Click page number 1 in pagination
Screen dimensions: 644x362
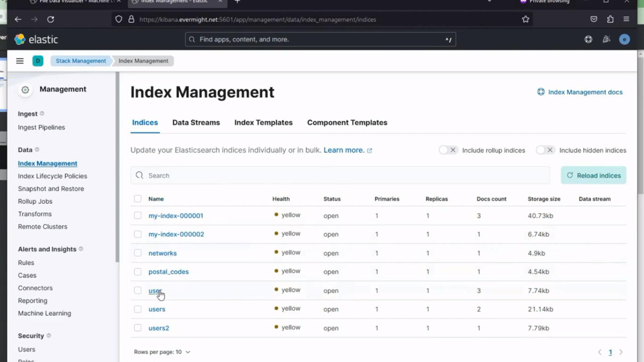(x=610, y=352)
